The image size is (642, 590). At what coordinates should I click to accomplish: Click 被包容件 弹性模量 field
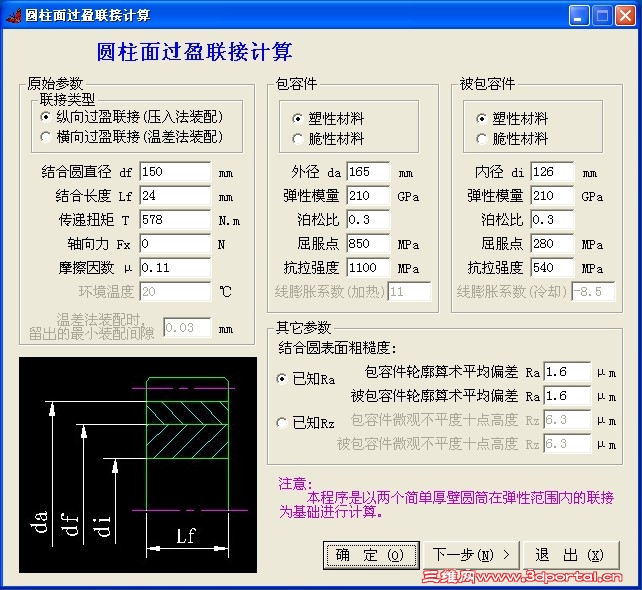(552, 196)
